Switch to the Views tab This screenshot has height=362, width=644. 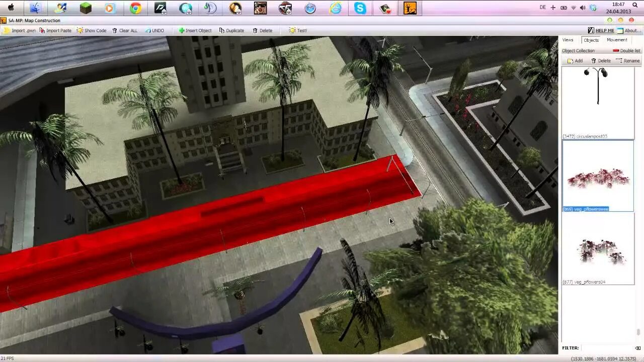pyautogui.click(x=568, y=40)
